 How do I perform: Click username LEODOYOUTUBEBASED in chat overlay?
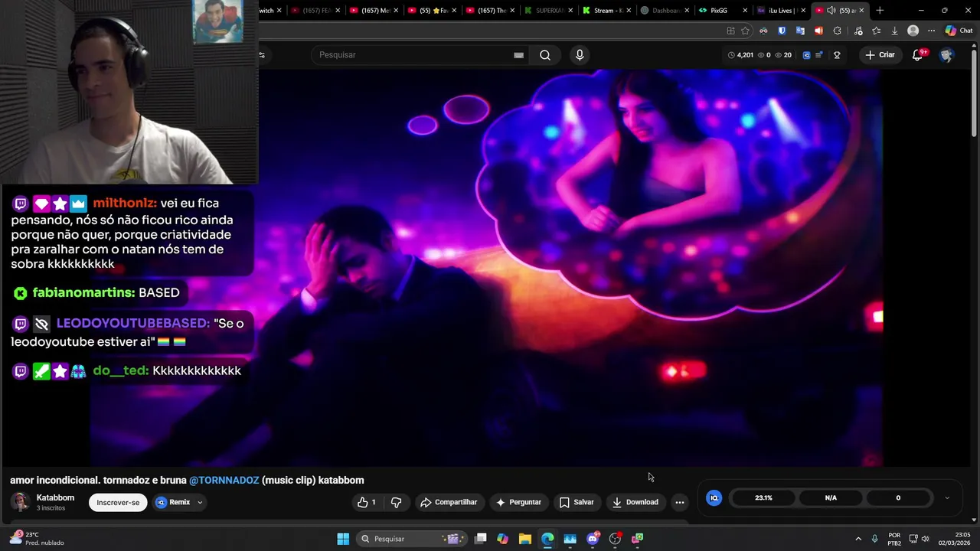click(132, 324)
